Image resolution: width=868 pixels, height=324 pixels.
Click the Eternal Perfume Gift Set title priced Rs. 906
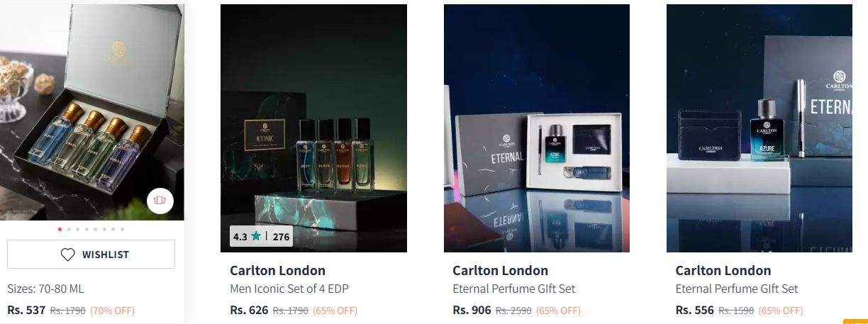pyautogui.click(x=514, y=289)
